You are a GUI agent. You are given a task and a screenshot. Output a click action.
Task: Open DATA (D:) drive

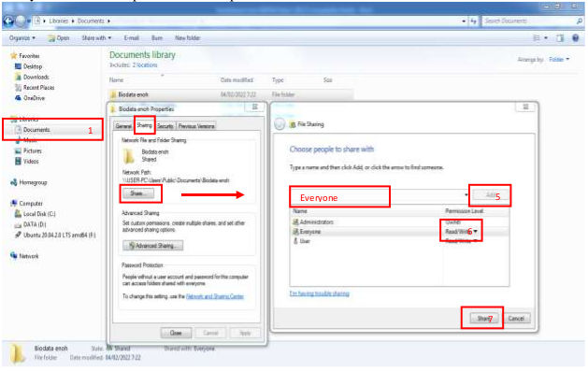point(30,224)
